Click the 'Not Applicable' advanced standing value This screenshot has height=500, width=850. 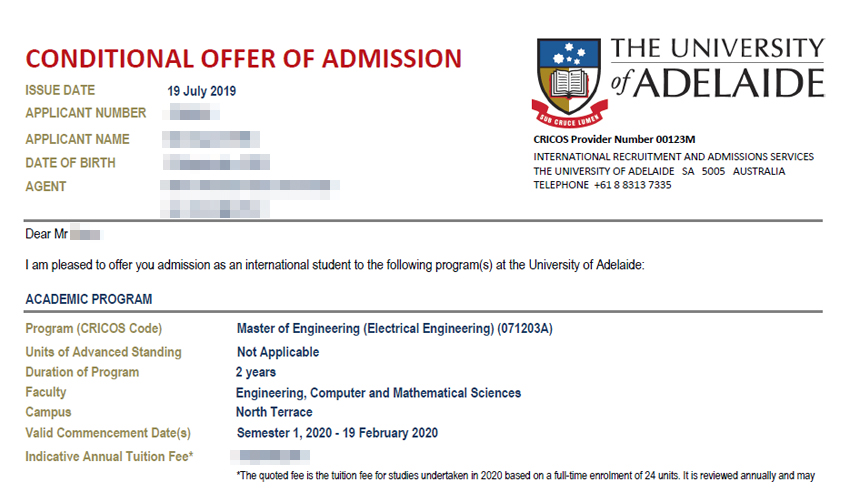(278, 352)
